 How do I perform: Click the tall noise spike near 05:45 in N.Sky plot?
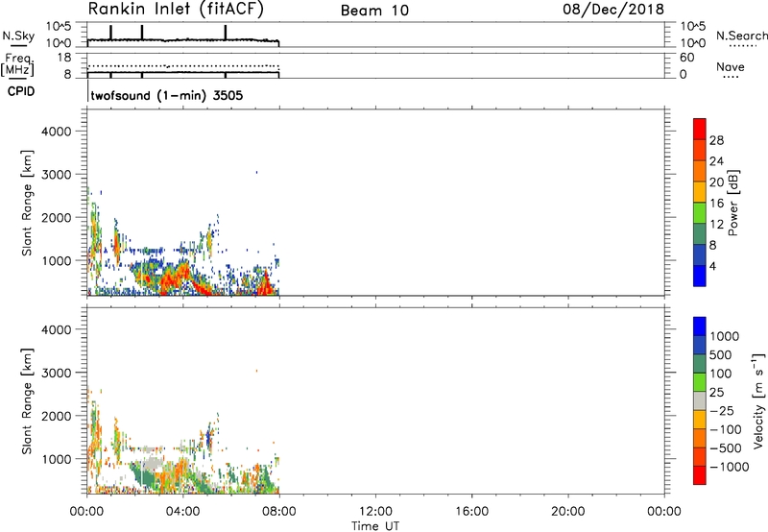pyautogui.click(x=226, y=33)
